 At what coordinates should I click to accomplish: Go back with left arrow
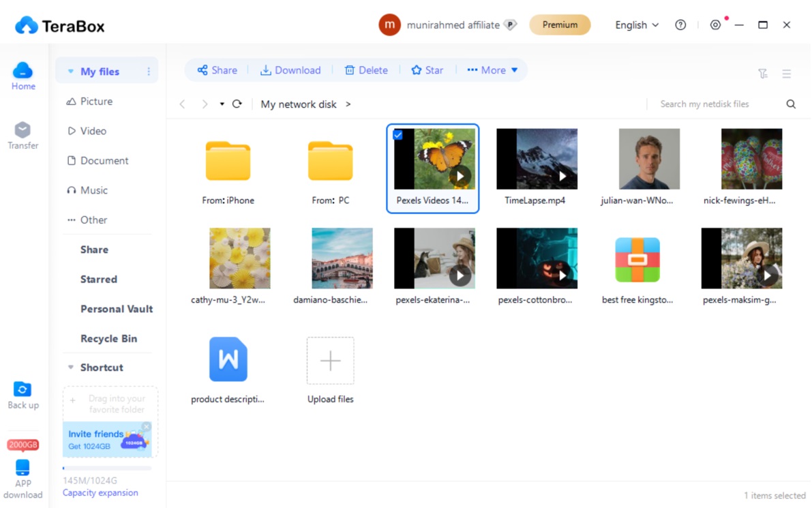click(182, 104)
